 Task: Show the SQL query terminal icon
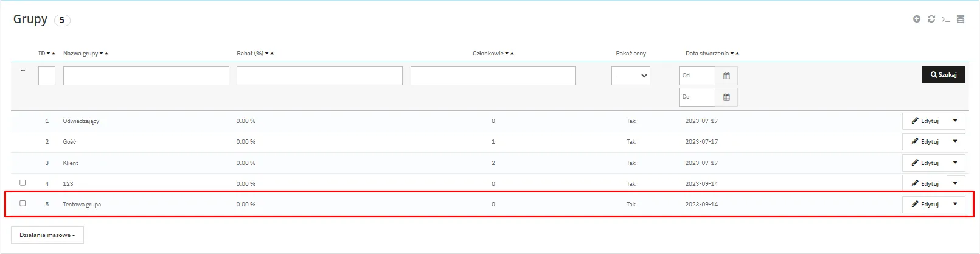point(945,19)
